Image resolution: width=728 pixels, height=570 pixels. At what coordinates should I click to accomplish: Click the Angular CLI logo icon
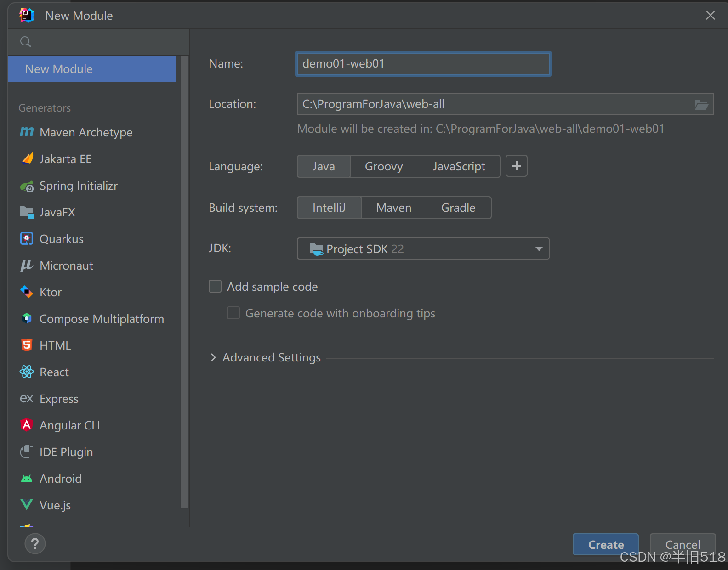pyautogui.click(x=27, y=425)
